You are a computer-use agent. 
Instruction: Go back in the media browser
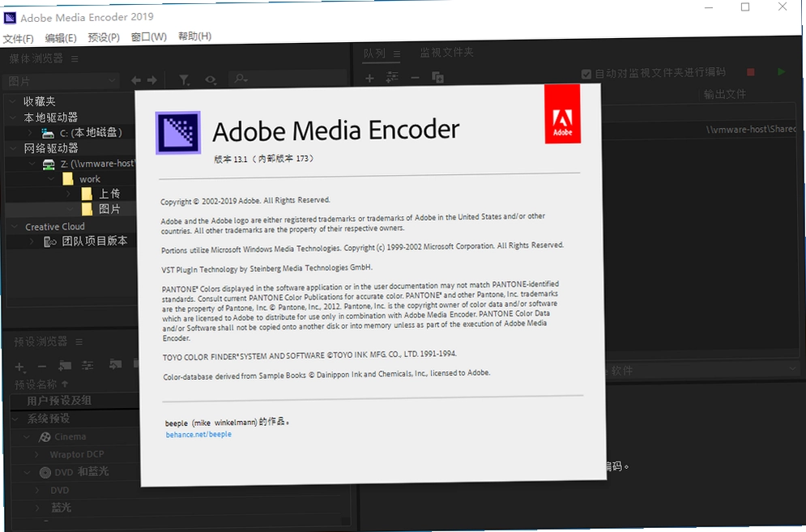click(136, 80)
